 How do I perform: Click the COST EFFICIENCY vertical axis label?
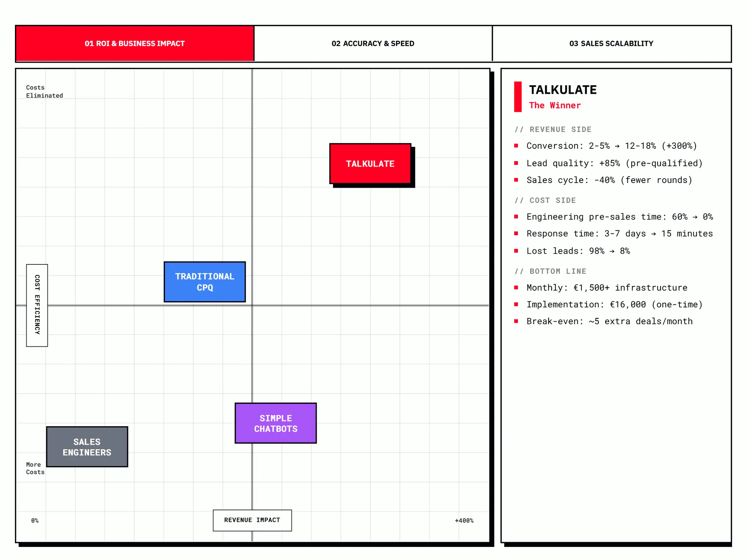[x=37, y=306]
